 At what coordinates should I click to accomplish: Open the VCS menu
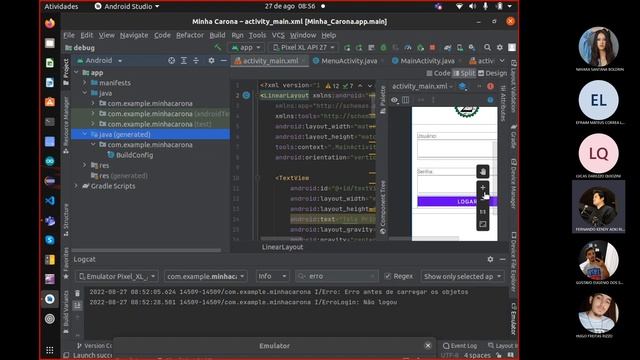pyautogui.click(x=278, y=36)
